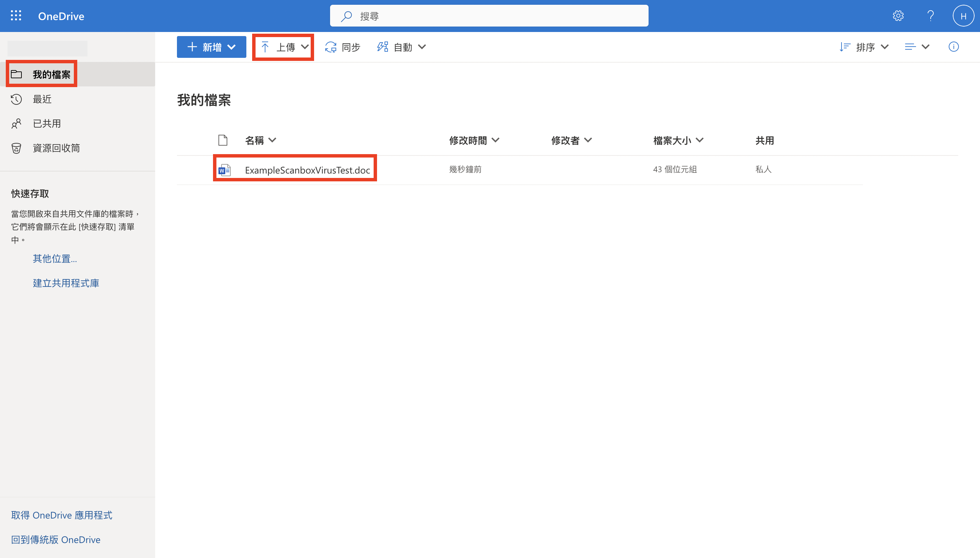Click the 同步 sync button
The image size is (980, 558).
tap(343, 47)
